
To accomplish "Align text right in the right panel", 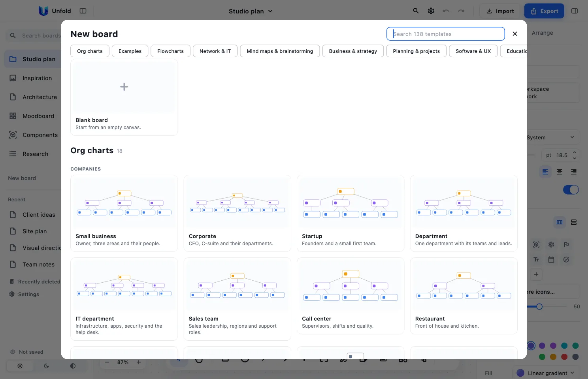I will click(x=574, y=172).
